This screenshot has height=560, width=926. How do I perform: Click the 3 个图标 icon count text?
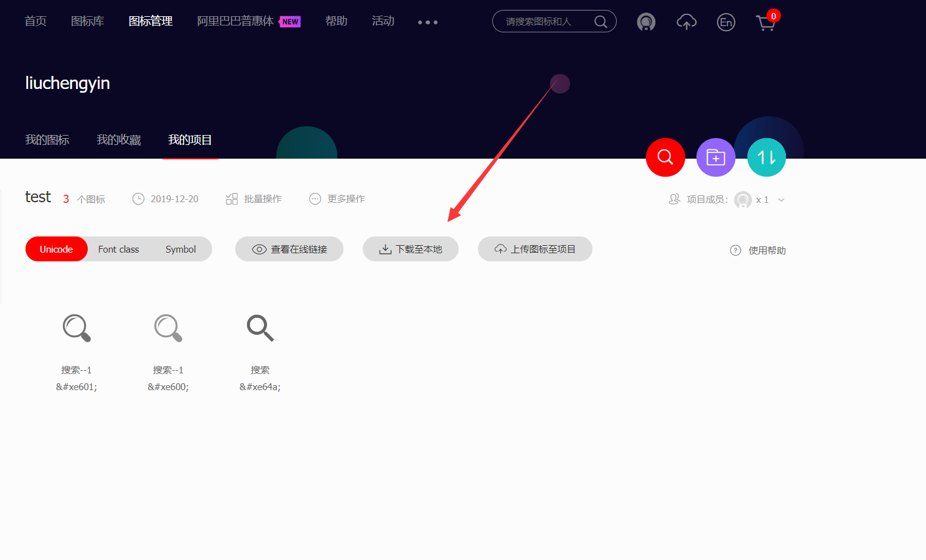click(84, 199)
